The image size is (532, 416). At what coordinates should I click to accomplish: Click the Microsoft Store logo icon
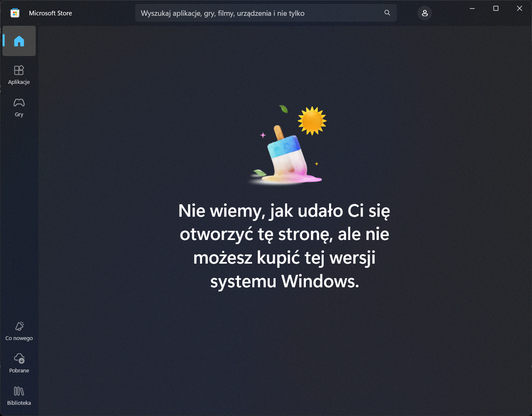(x=15, y=13)
